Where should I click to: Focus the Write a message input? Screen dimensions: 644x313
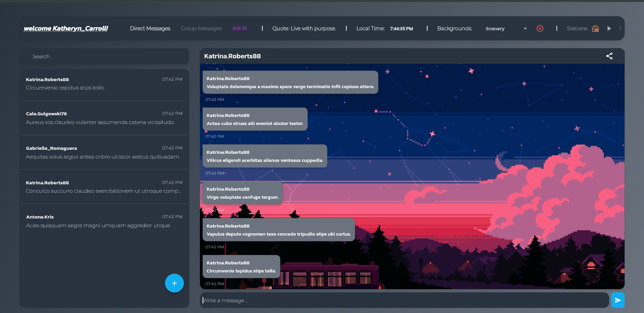pyautogui.click(x=404, y=300)
